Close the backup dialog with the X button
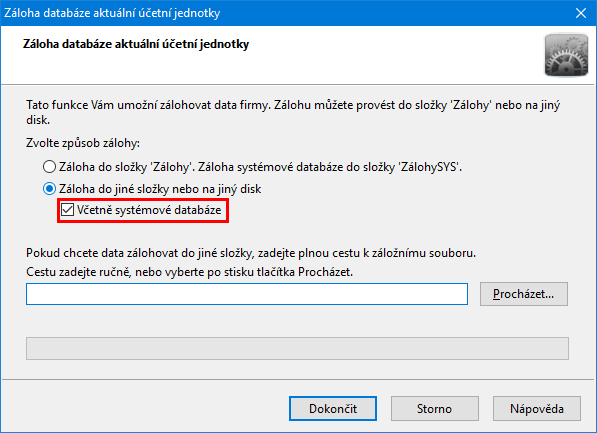 pyautogui.click(x=581, y=13)
